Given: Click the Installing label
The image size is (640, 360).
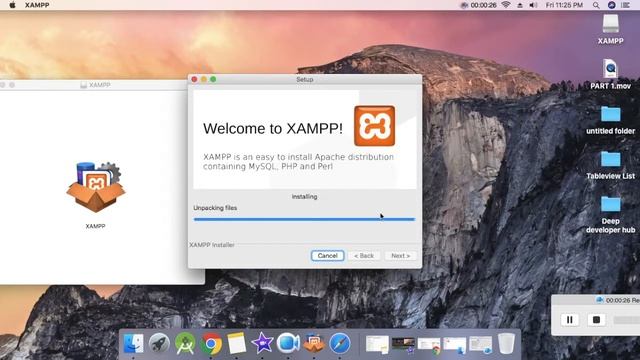Looking at the screenshot, I should pos(304,196).
